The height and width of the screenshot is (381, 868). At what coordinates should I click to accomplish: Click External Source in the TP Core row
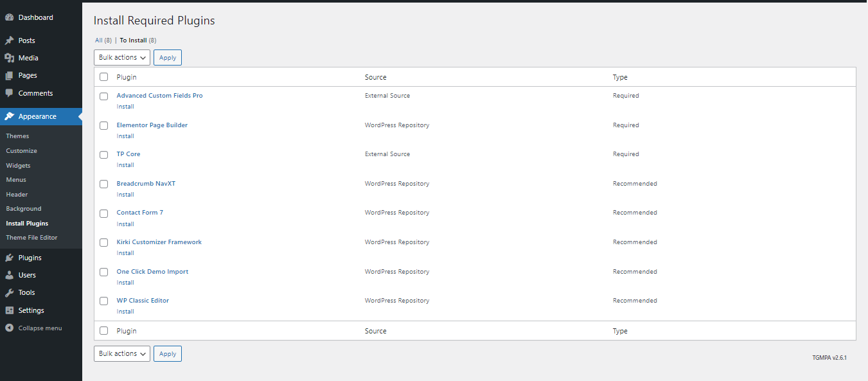pyautogui.click(x=387, y=154)
